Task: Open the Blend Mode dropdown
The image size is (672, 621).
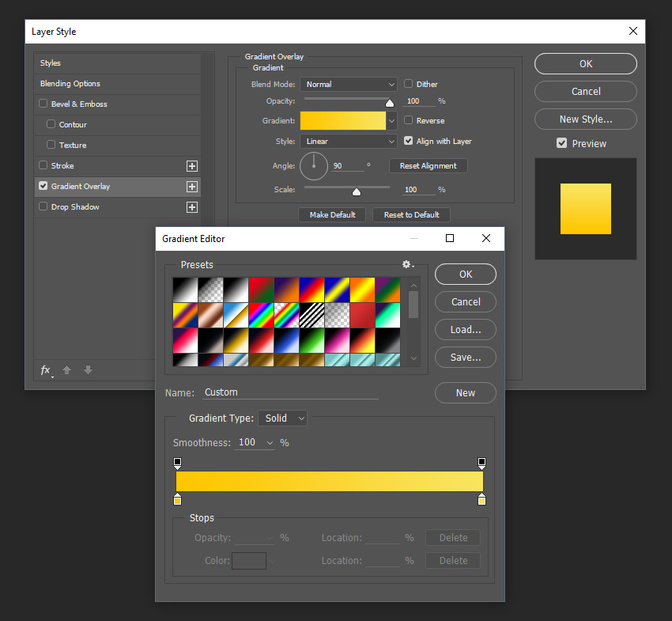Action: tap(348, 84)
